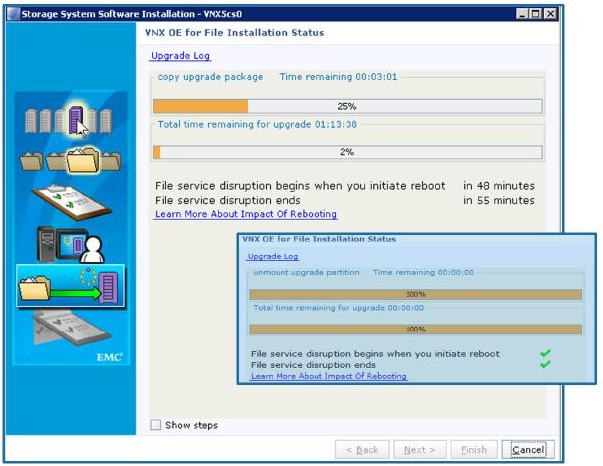Image resolution: width=603 pixels, height=466 pixels.
Task: Click 'unmount upgrade partition' label in inset
Action: click(306, 273)
